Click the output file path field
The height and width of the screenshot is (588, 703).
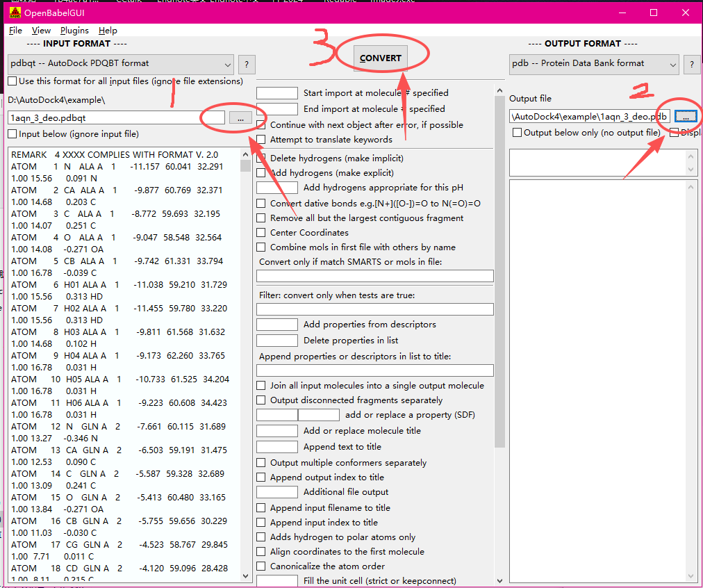tap(589, 116)
